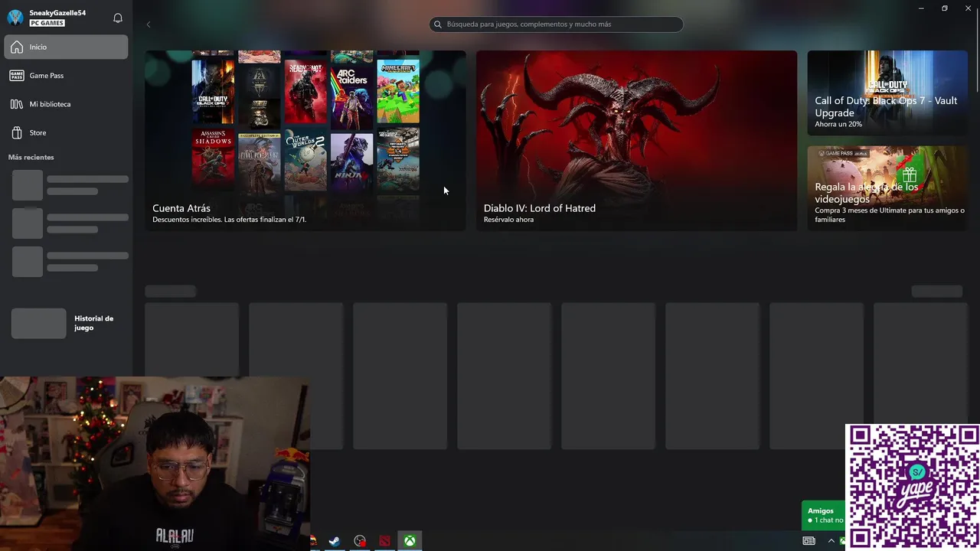Image resolution: width=980 pixels, height=551 pixels.
Task: Click the search box for juegos y complementos
Action: coord(556,24)
